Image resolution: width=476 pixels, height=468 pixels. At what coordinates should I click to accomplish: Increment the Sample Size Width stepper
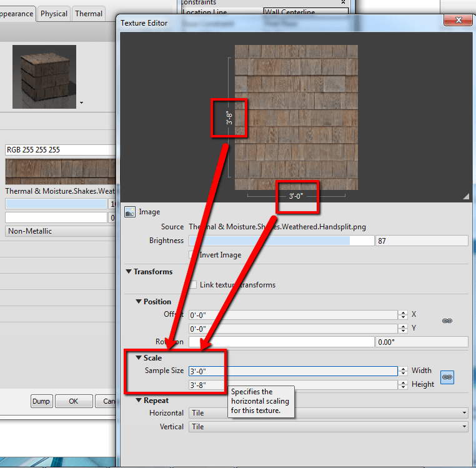click(x=403, y=369)
